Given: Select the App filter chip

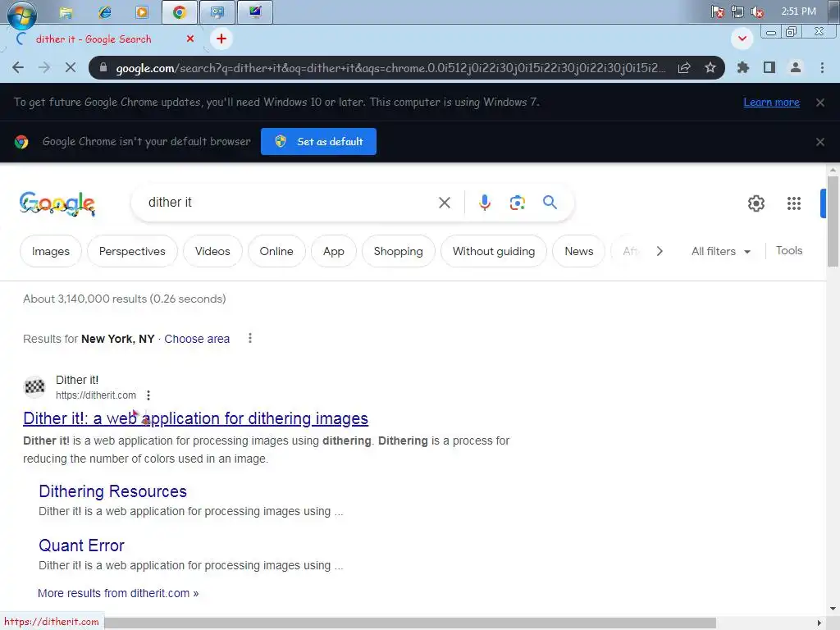Looking at the screenshot, I should (334, 251).
